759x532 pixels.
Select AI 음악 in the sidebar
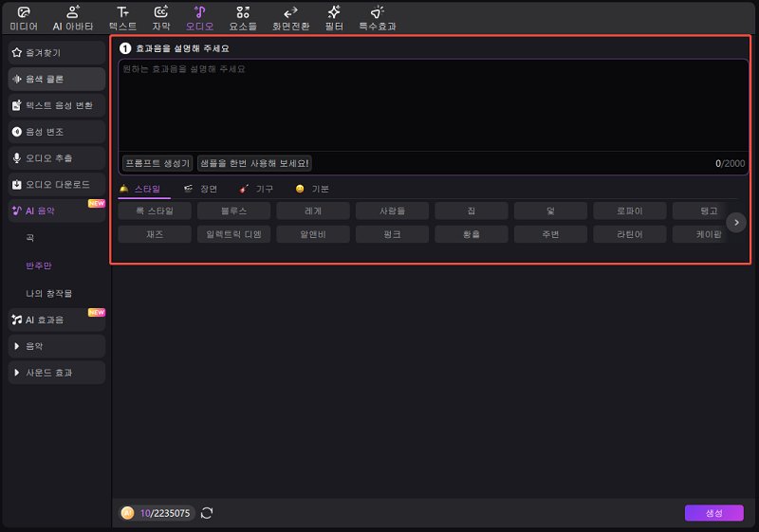57,211
